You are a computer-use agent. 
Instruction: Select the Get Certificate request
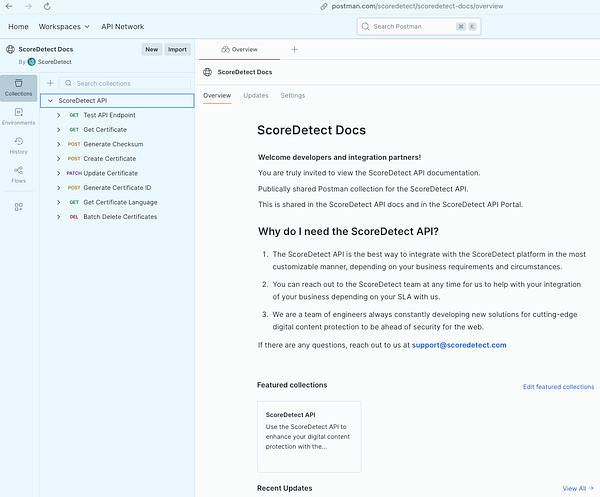[105, 130]
